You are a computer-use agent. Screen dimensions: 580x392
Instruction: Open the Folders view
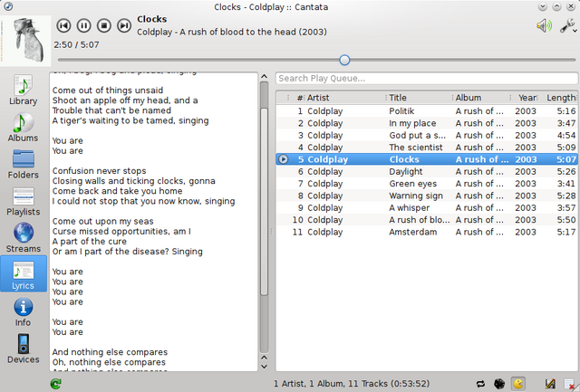(x=24, y=164)
